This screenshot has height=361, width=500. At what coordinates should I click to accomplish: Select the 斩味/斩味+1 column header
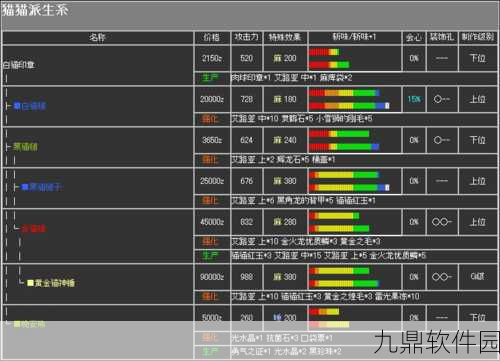coord(354,37)
